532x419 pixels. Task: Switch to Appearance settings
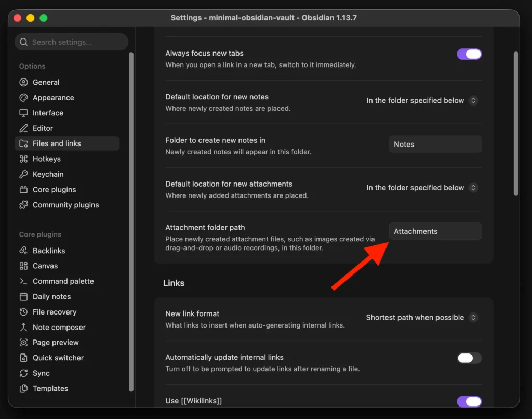[x=67, y=98]
